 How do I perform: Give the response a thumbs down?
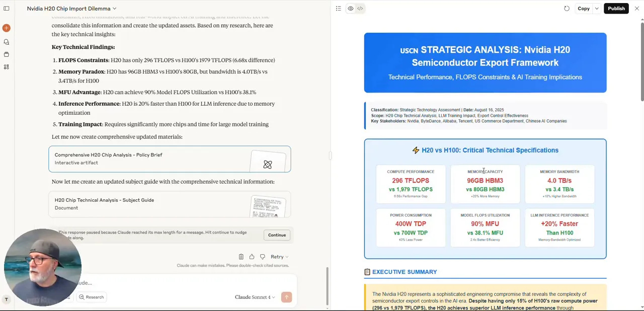262,257
